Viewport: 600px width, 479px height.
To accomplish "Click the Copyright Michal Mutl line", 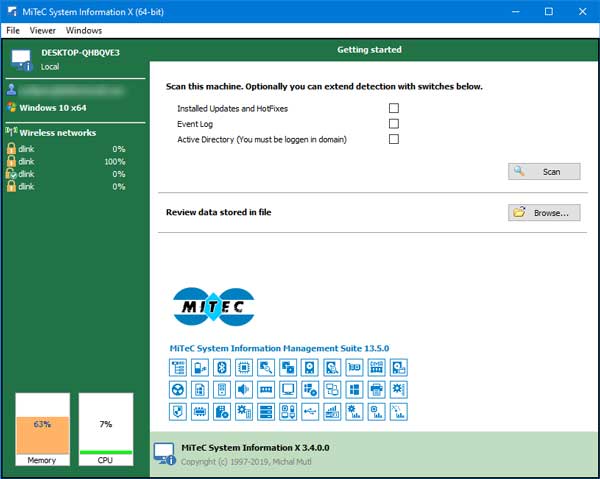I will [x=246, y=462].
